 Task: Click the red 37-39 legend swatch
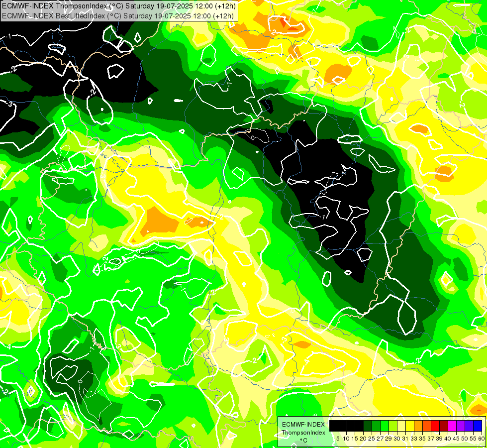point(435,426)
